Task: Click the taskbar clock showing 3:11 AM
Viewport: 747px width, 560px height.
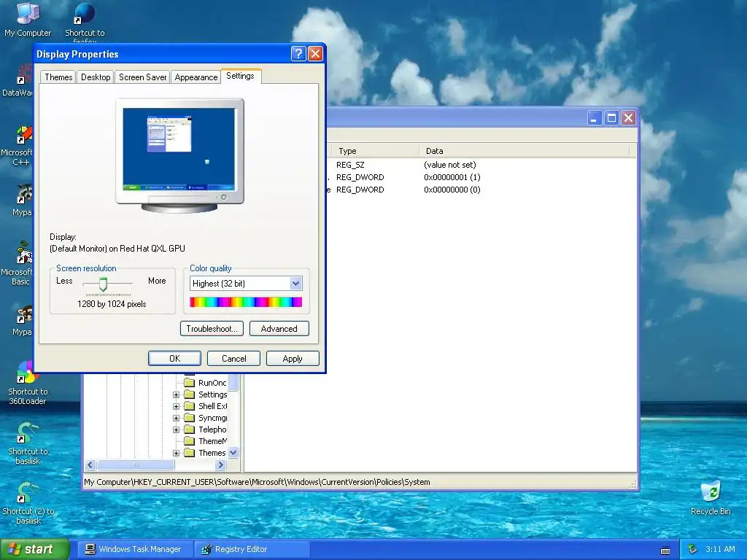Action: pos(720,549)
